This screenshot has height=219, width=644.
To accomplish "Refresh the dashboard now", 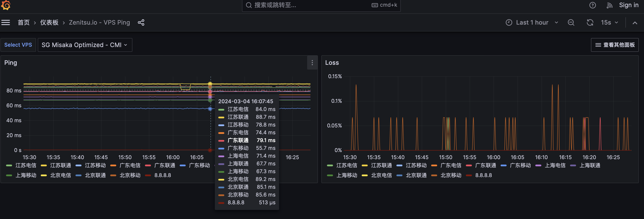I will tap(590, 22).
